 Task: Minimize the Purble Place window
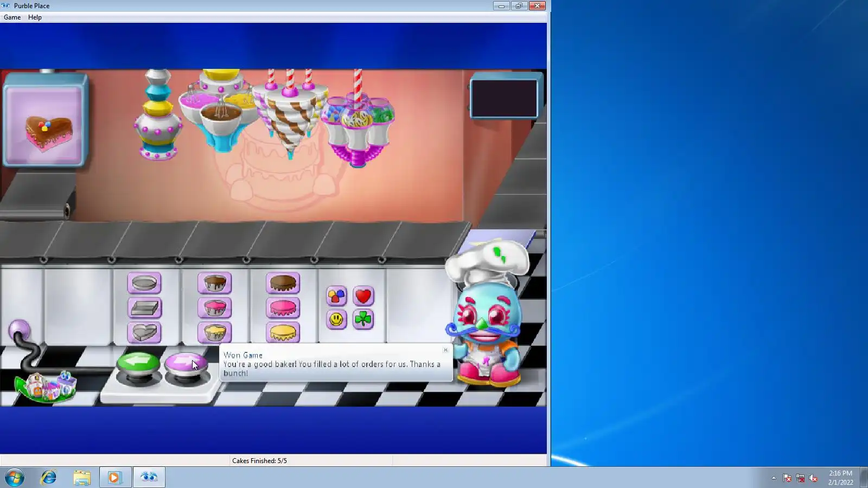coord(501,5)
